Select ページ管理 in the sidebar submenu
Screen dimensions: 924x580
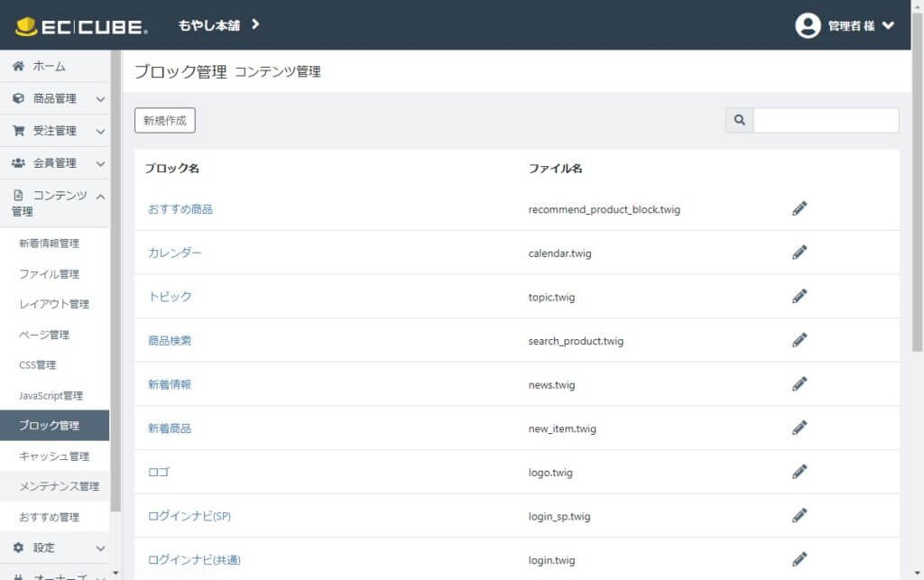[44, 335]
